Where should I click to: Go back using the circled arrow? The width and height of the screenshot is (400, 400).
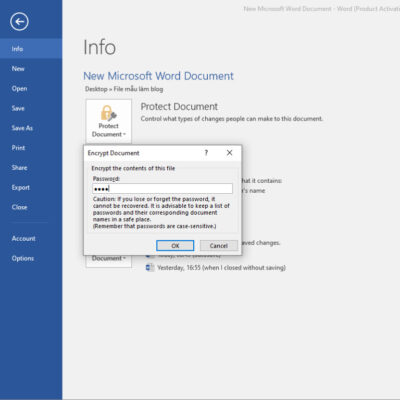(19, 22)
